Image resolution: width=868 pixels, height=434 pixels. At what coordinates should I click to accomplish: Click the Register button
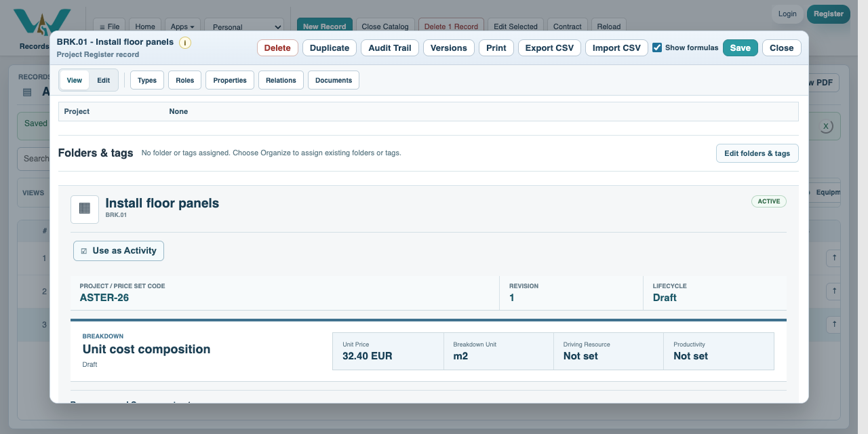(829, 14)
